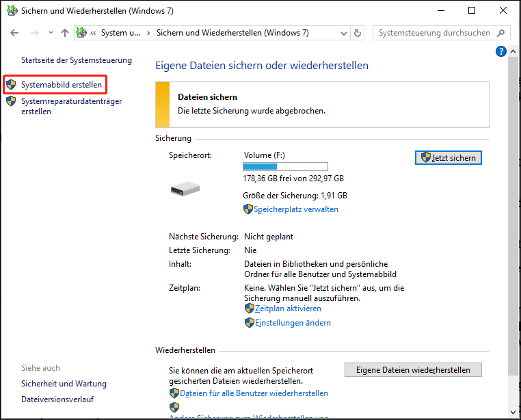Image resolution: width=521 pixels, height=420 pixels.
Task: Click shield icon beside Dateien für alle Benutzer
Action: point(174,393)
